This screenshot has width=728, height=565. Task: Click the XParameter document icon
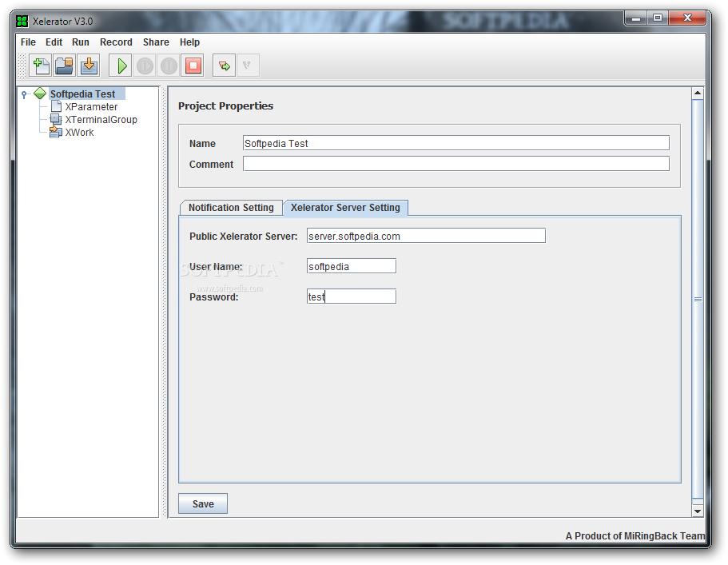56,106
